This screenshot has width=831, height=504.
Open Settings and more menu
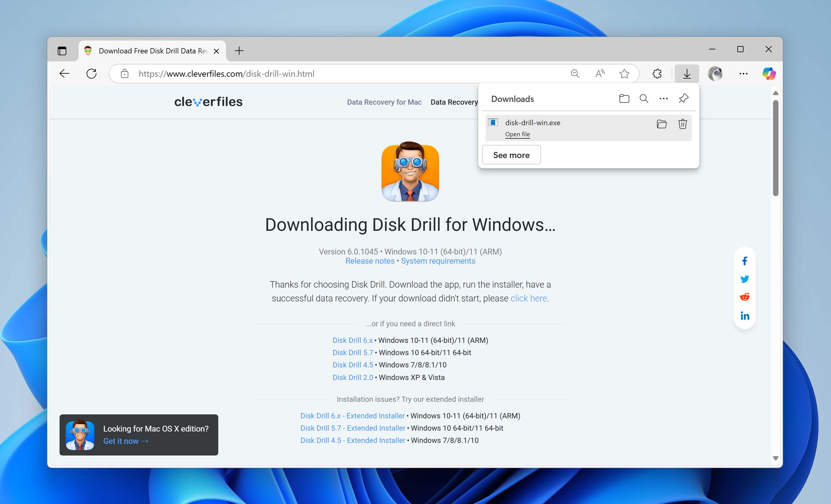click(x=743, y=73)
